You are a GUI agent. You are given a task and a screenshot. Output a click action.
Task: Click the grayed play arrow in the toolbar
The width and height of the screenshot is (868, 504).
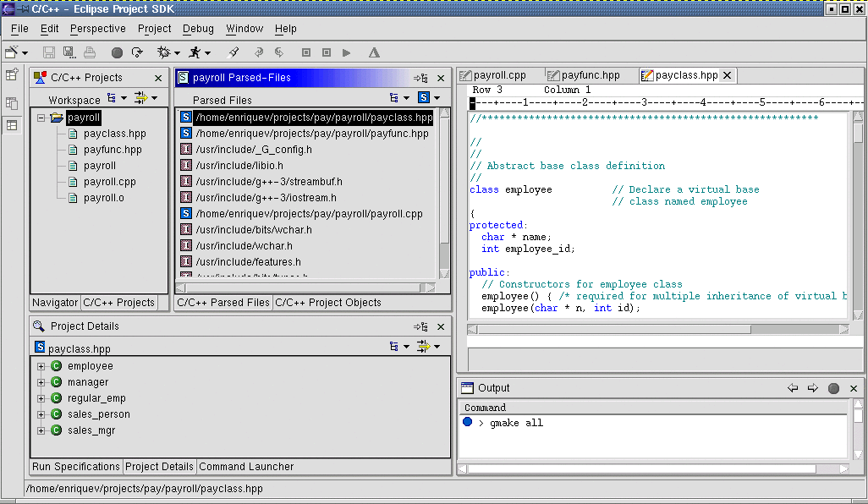(x=347, y=52)
